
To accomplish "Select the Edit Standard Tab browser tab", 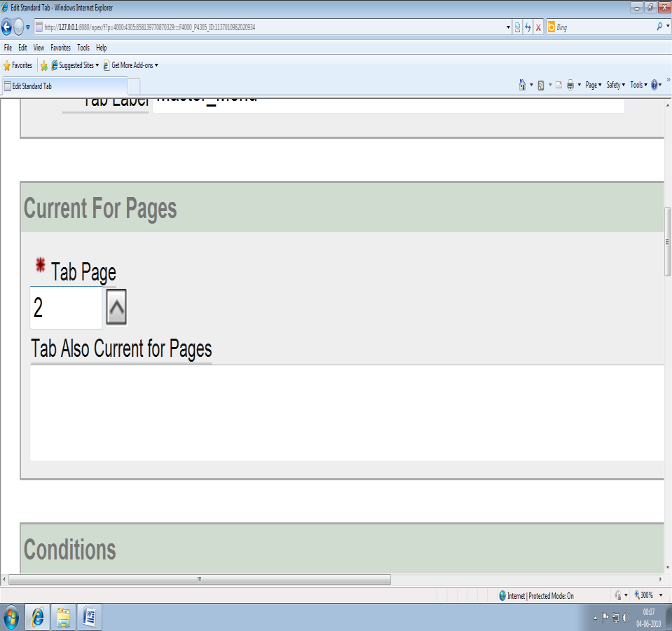I will [x=63, y=86].
